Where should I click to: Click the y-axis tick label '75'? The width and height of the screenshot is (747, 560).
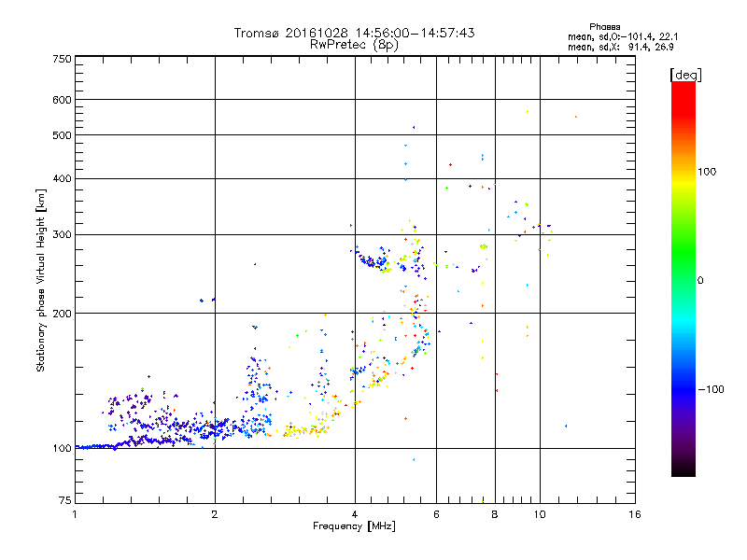65,500
